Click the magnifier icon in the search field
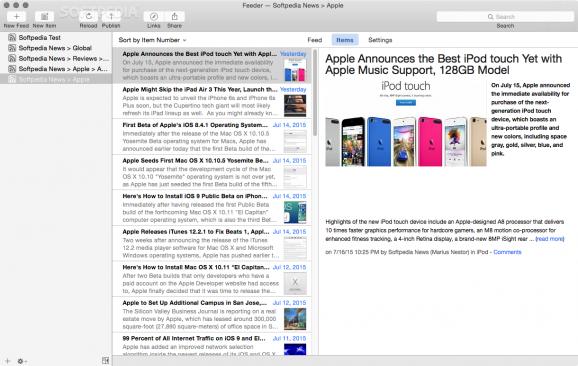The width and height of the screenshot is (578, 366). (491, 17)
